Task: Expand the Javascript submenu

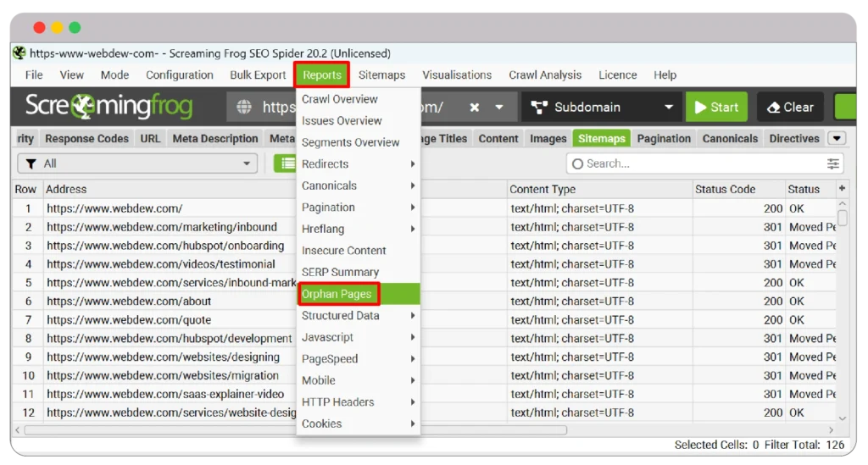Action: [359, 337]
